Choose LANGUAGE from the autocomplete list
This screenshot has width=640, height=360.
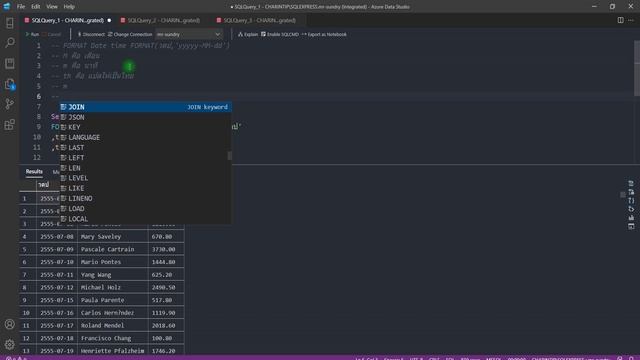point(145,138)
